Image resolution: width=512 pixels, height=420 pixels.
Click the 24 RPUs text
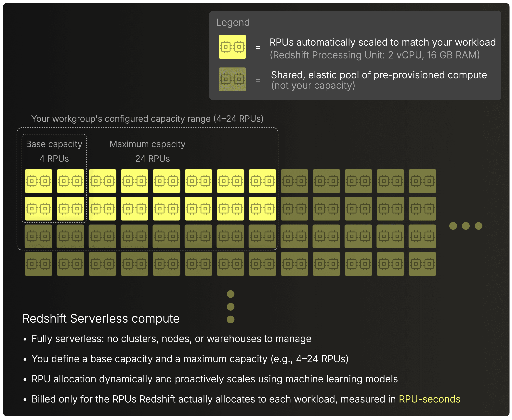(x=152, y=159)
